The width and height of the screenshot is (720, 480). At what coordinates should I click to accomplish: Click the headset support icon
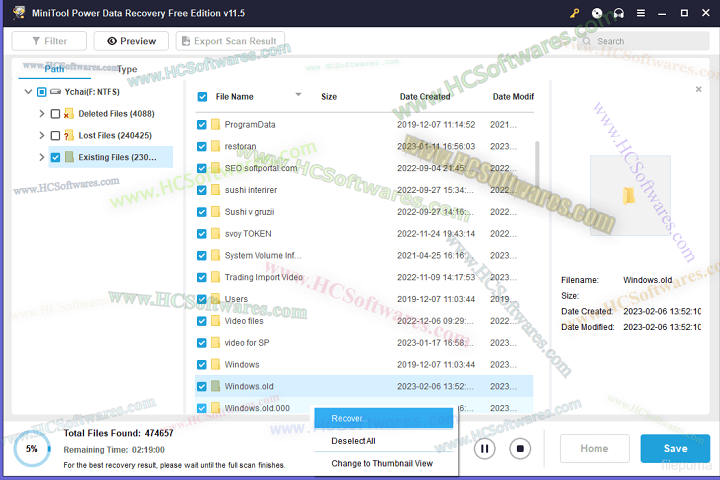[x=619, y=13]
